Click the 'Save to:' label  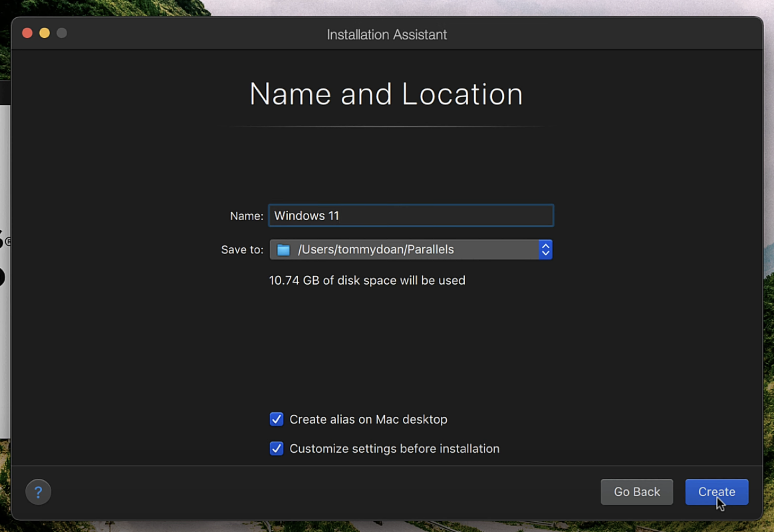(242, 250)
